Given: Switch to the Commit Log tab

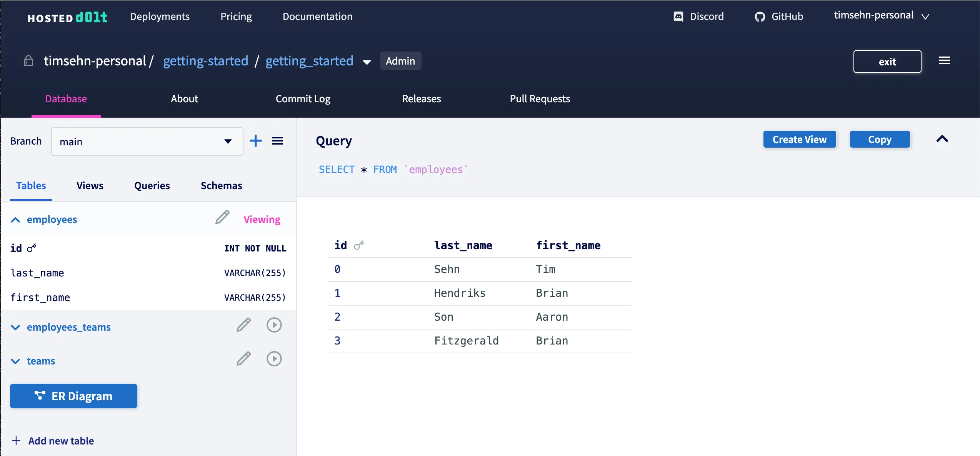Looking at the screenshot, I should (x=303, y=99).
